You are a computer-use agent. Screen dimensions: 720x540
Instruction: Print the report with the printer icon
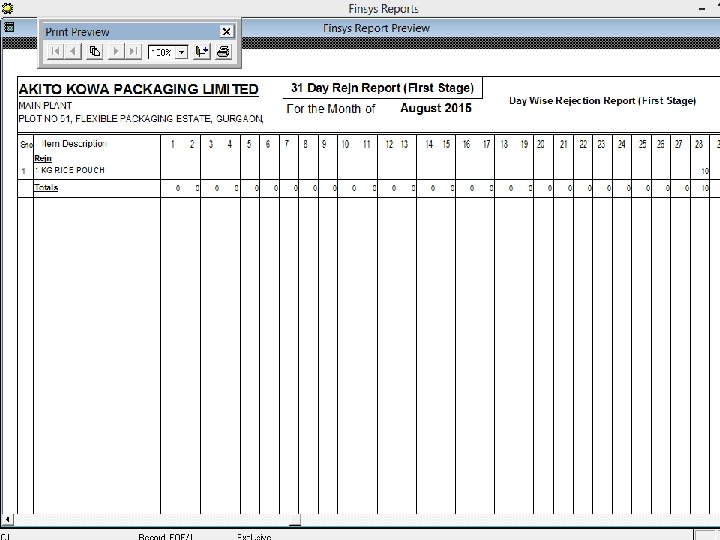click(x=223, y=51)
